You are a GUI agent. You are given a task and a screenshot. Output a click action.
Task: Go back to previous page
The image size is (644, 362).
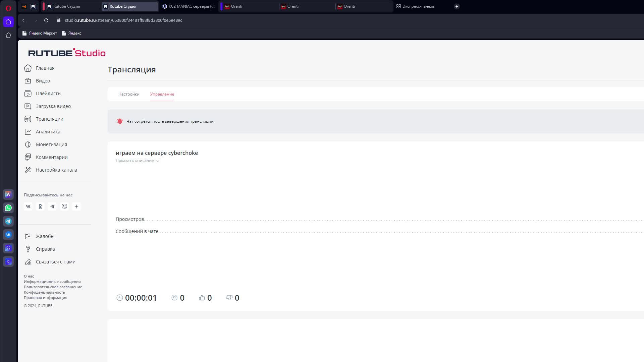[23, 20]
